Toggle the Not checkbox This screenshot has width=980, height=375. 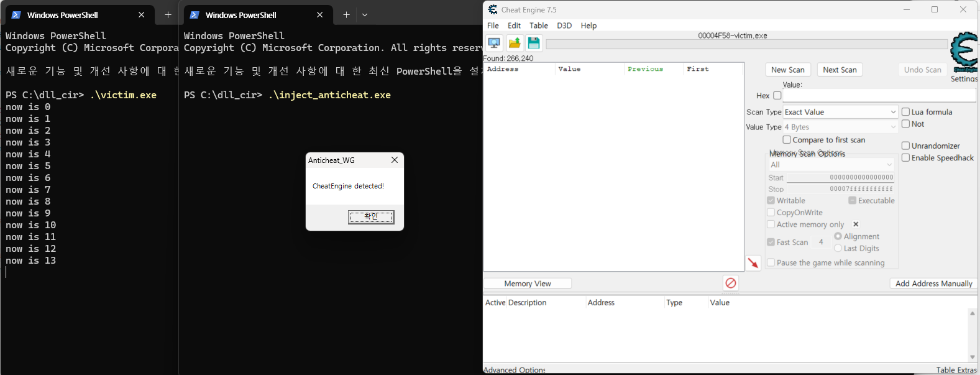point(905,124)
